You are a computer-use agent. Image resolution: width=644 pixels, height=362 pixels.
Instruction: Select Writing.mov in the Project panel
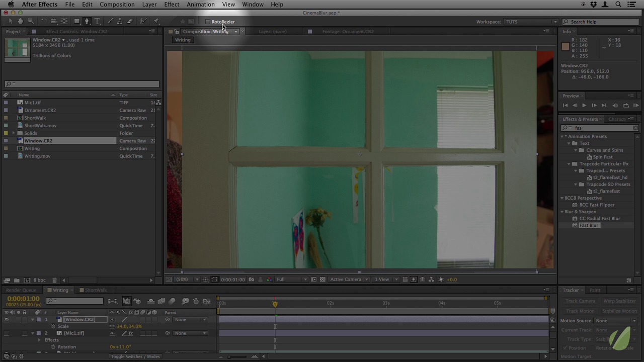37,156
